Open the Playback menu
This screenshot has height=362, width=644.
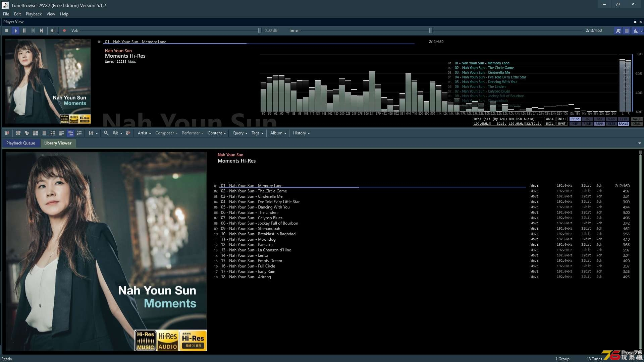pos(34,14)
